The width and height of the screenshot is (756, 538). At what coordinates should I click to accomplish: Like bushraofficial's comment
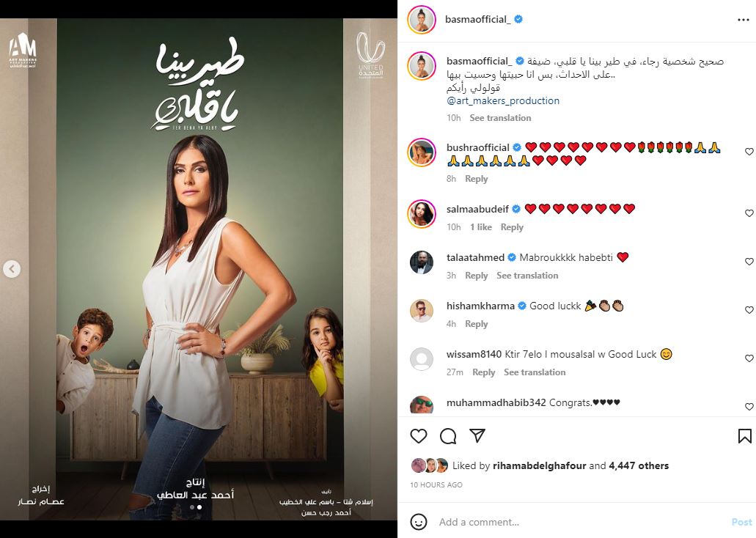[x=749, y=152]
